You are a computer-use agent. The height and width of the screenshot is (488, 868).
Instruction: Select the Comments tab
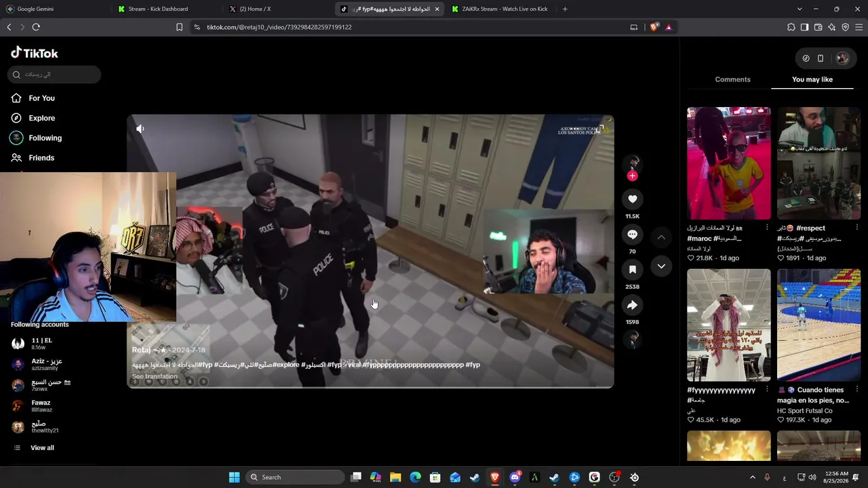click(x=732, y=79)
